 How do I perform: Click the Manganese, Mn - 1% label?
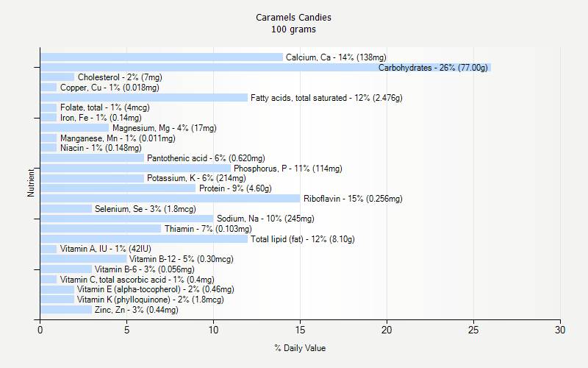coord(118,138)
